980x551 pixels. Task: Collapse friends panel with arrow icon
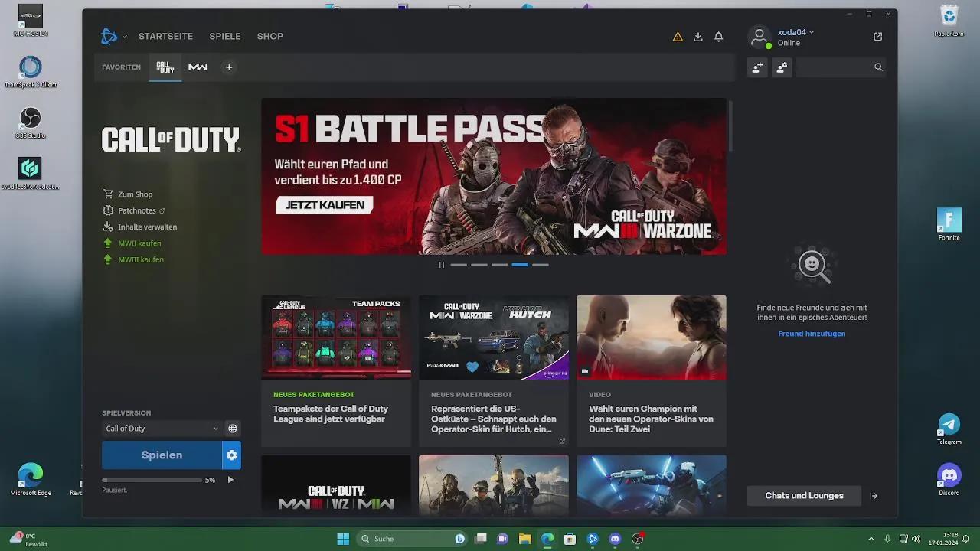pyautogui.click(x=874, y=496)
